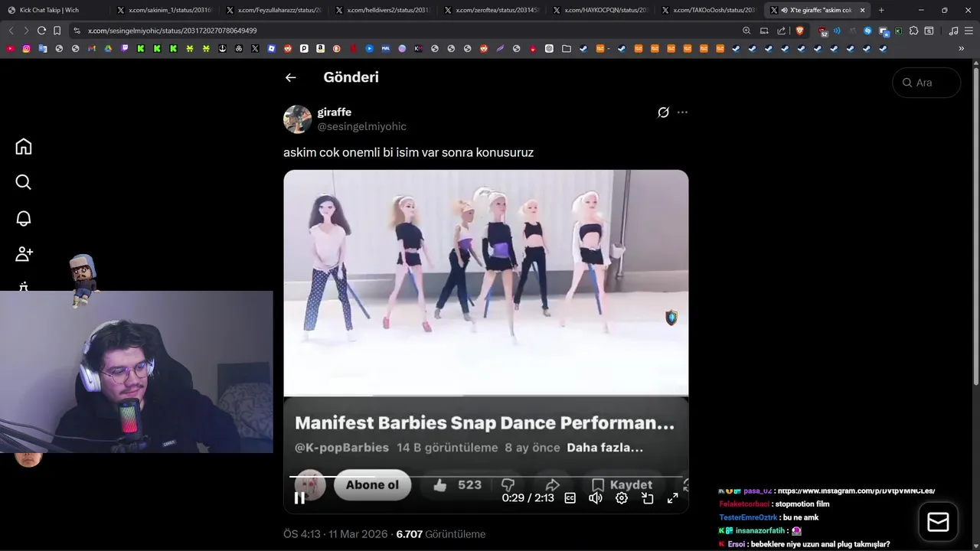Image resolution: width=980 pixels, height=551 pixels.
Task: Open the YouTube bookmark in bookmarks bar
Action: (10, 48)
